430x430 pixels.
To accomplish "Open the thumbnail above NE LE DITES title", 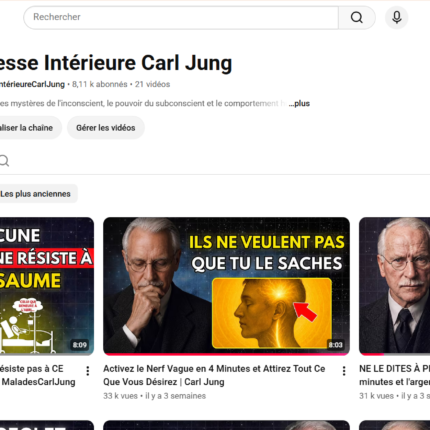I will click(x=394, y=286).
